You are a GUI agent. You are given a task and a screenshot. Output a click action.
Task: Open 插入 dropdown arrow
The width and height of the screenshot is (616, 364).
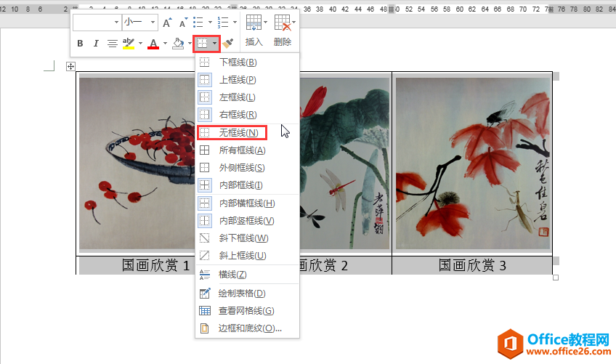[x=266, y=23]
